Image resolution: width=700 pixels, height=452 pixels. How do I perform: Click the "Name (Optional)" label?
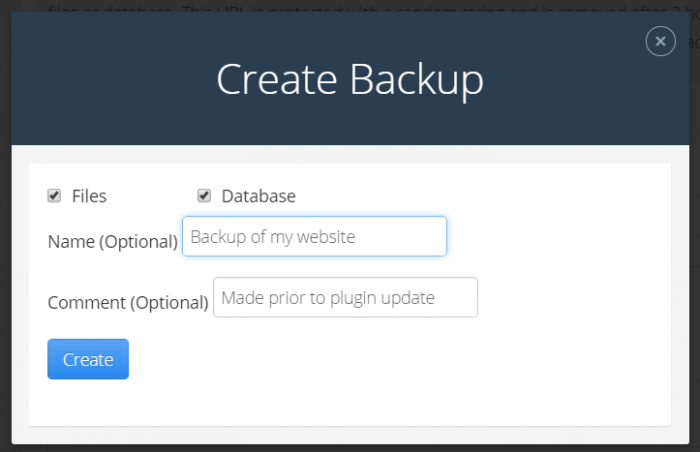112,241
